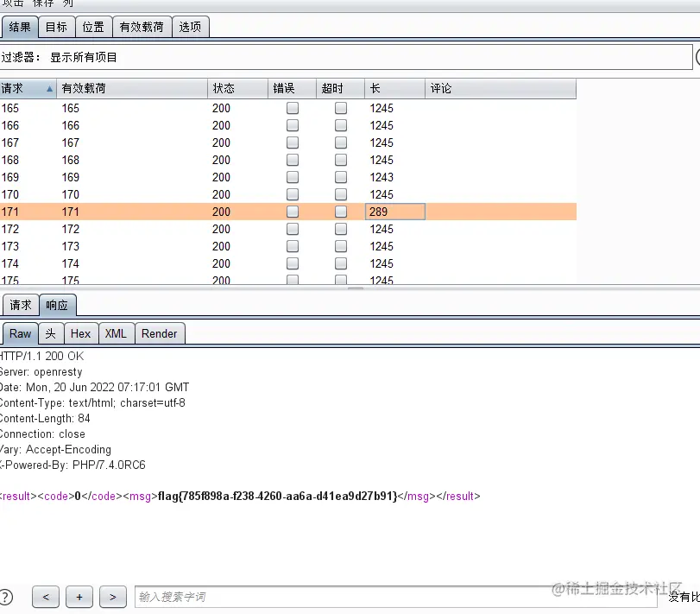The height and width of the screenshot is (614, 700).
Task: Select request row 166
Action: (x=288, y=125)
